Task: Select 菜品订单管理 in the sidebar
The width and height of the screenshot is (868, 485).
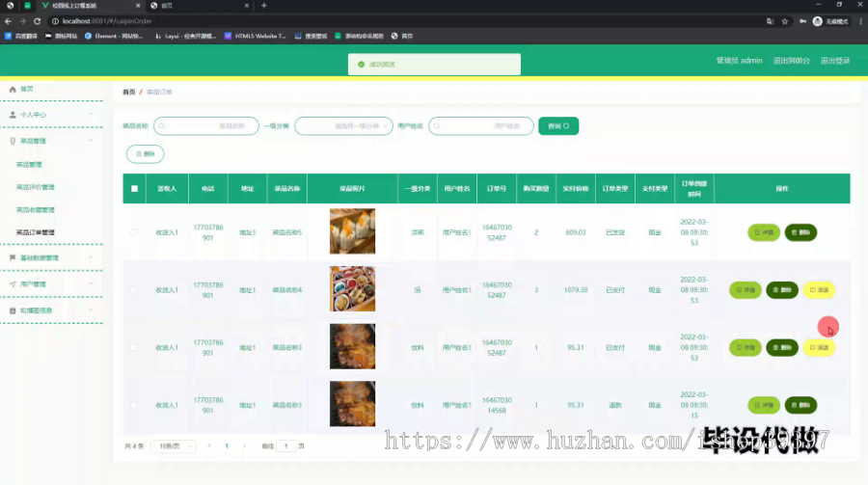Action: (36, 232)
